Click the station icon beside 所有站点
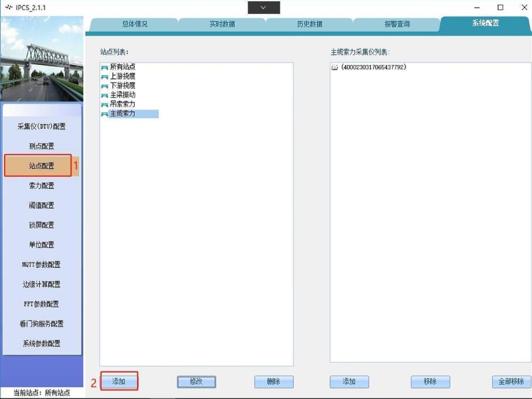This screenshot has height=399, width=532. click(105, 67)
